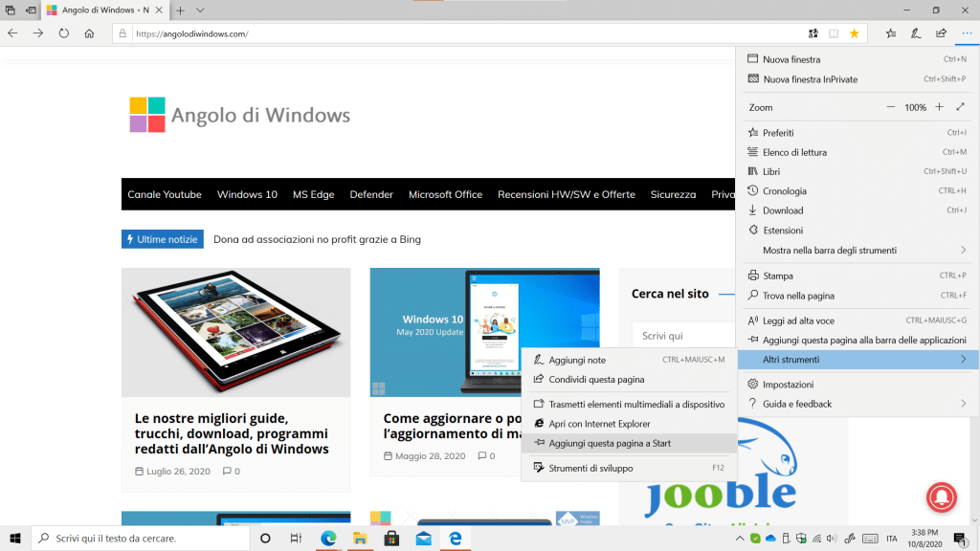Expand the 'Guida e feedback' submenu
This screenshot has width=980, height=551.
click(963, 404)
